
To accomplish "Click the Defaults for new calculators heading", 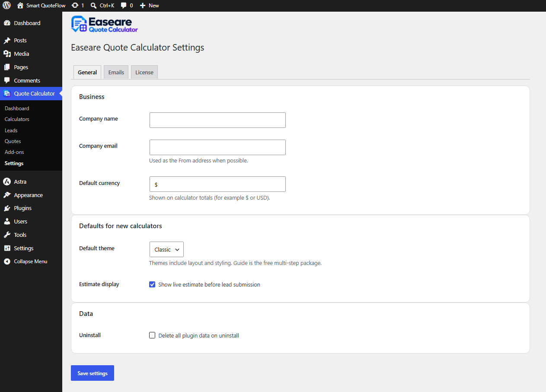I will 121,226.
